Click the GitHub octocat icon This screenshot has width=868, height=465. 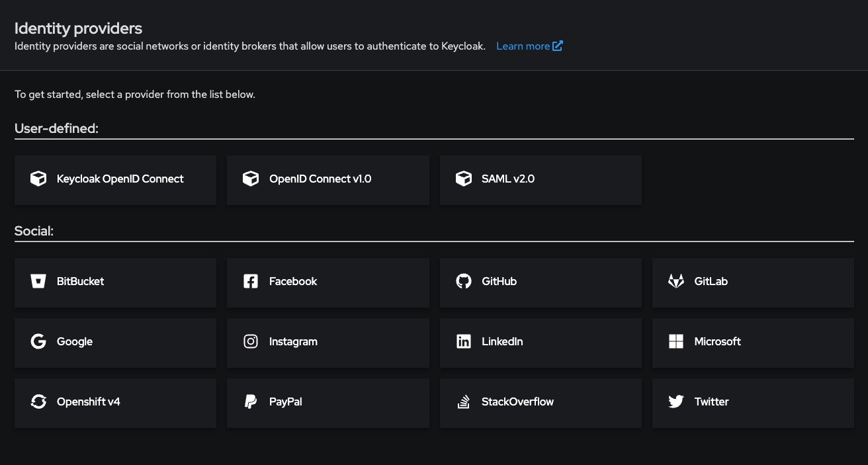click(x=464, y=281)
